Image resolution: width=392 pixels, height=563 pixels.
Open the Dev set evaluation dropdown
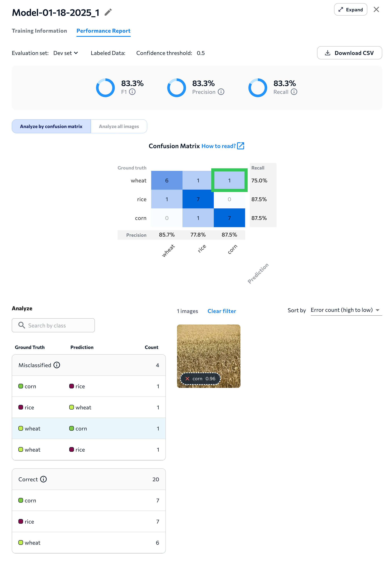65,53
